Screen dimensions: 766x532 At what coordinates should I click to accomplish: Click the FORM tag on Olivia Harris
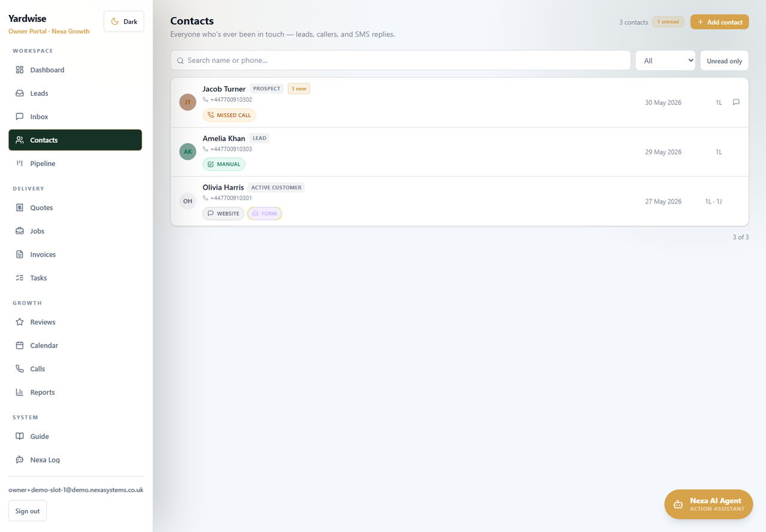point(265,214)
